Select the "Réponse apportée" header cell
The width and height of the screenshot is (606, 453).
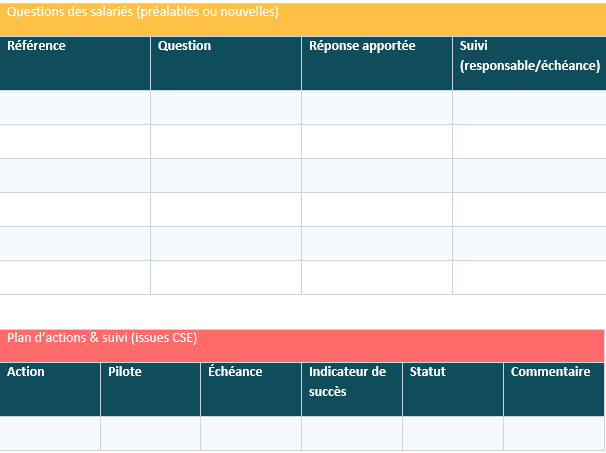point(377,63)
